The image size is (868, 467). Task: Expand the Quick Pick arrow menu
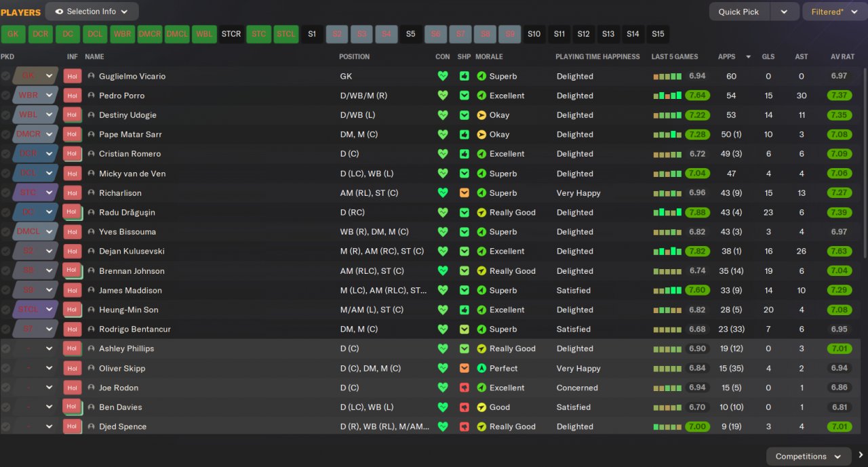[784, 12]
